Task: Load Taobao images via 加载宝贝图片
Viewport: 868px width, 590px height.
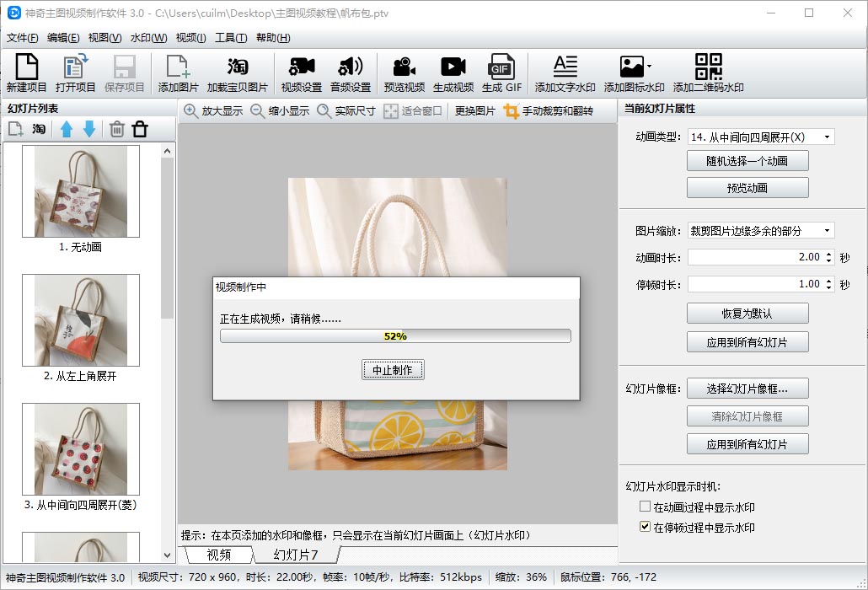Action: pos(238,72)
